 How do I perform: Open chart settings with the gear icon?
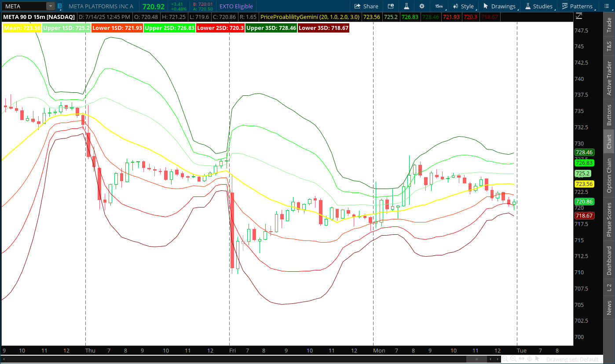pos(422,6)
